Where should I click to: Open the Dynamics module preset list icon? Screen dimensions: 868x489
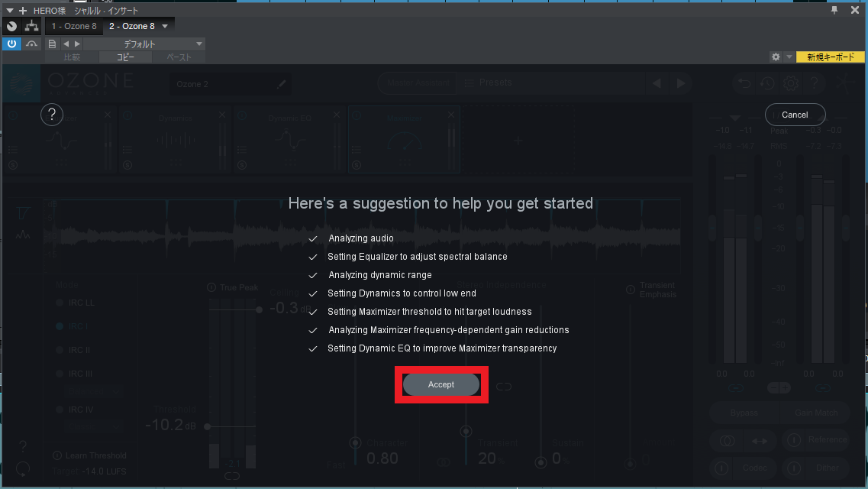click(x=128, y=150)
